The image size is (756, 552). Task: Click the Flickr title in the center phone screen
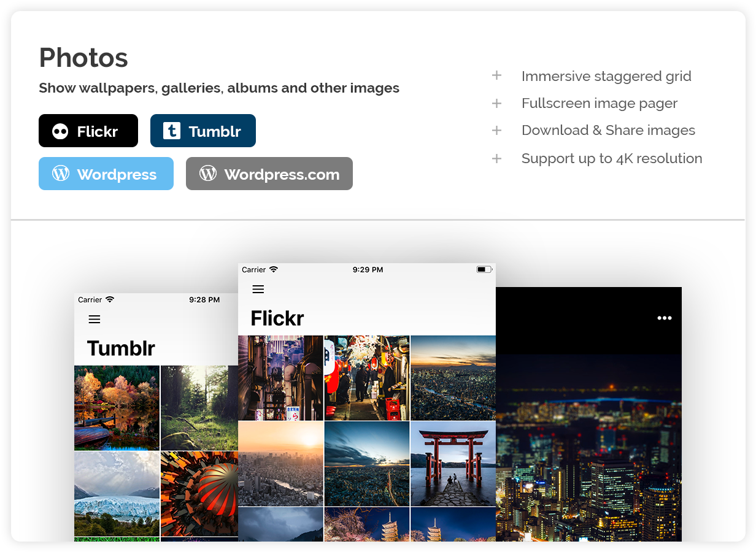tap(277, 318)
